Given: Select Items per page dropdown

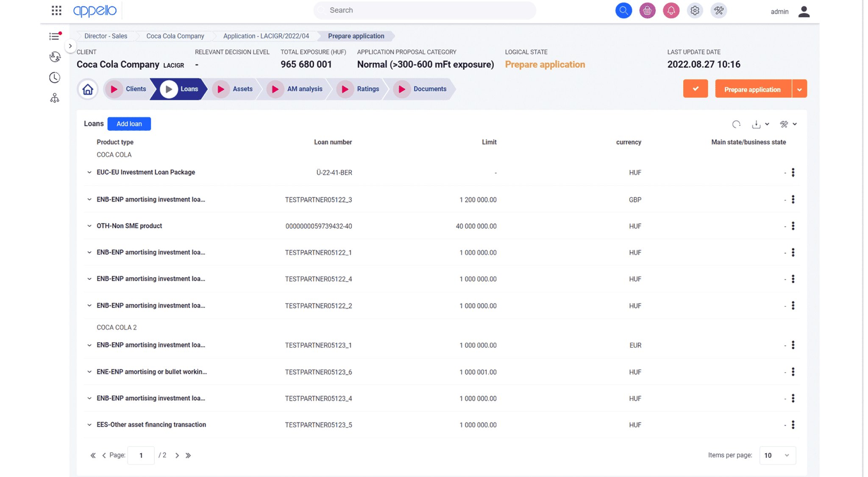Looking at the screenshot, I should pos(776,455).
